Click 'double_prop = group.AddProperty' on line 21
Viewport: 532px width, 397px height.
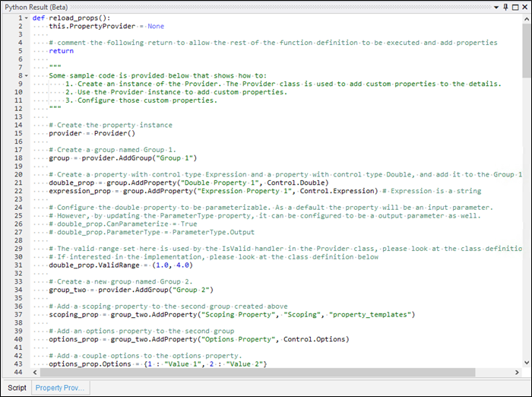188,183
